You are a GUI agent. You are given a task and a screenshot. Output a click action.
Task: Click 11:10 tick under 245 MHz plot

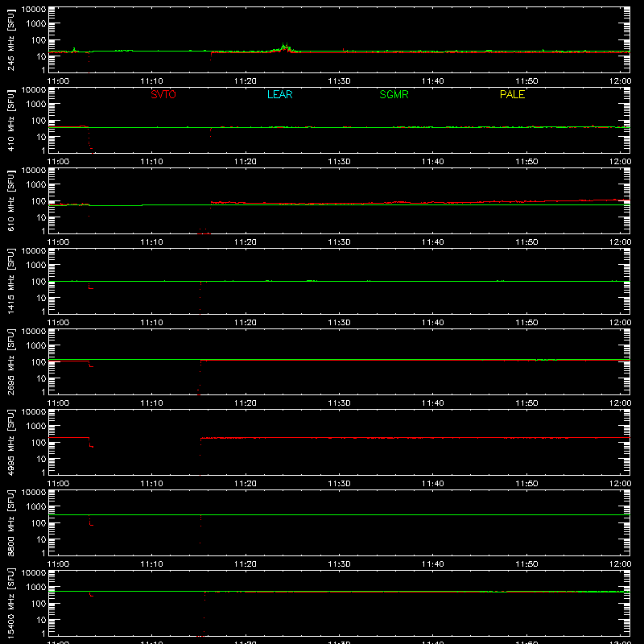(x=151, y=81)
